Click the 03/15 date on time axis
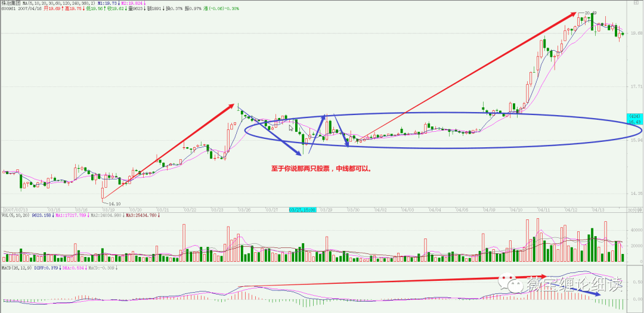Image resolution: width=644 pixels, height=313 pixels. 54,209
